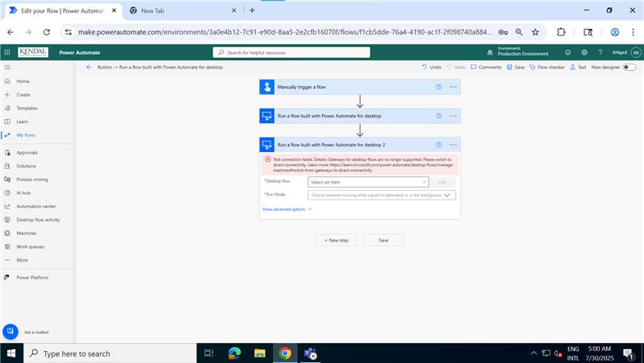Expand More in the sidebar
The width and height of the screenshot is (644, 363).
tap(23, 260)
